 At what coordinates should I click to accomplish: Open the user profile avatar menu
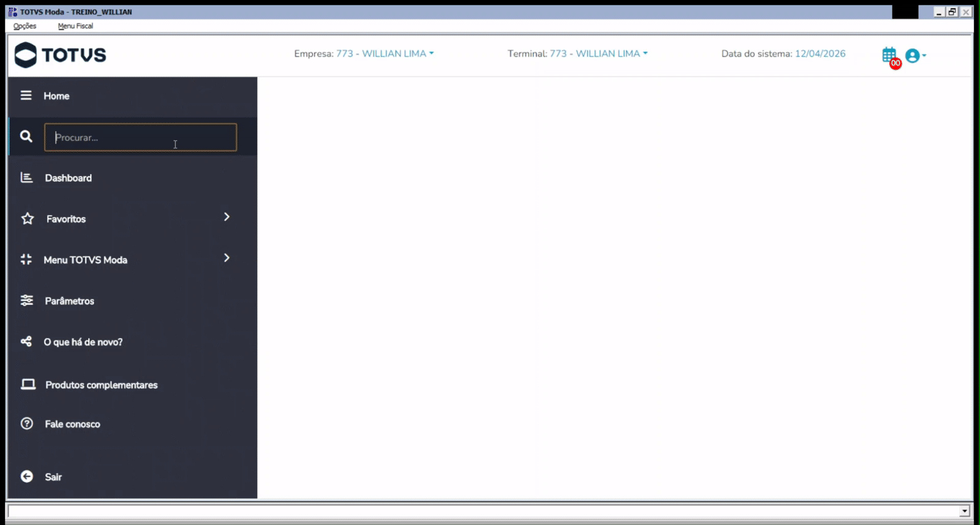(x=915, y=56)
